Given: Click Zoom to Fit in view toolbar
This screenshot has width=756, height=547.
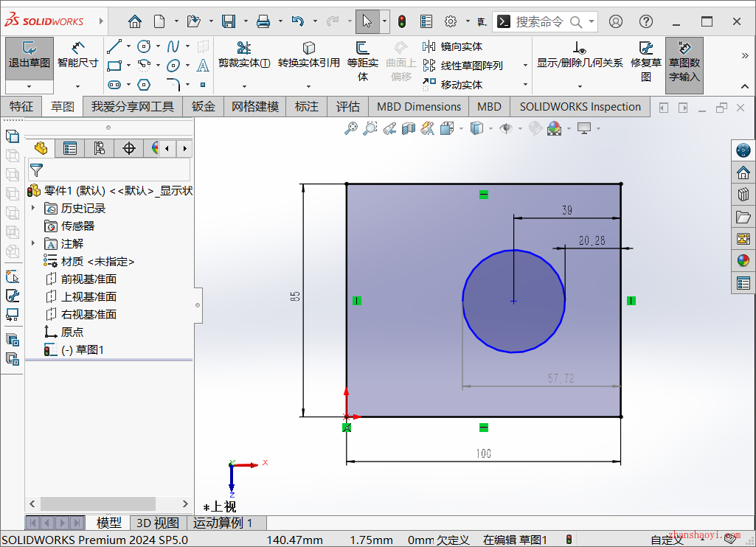Looking at the screenshot, I should coord(351,128).
